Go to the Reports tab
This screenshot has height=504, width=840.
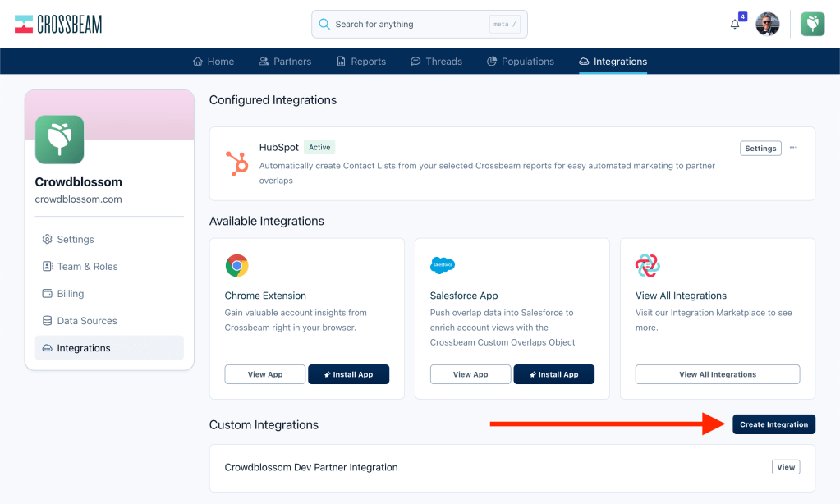point(361,62)
